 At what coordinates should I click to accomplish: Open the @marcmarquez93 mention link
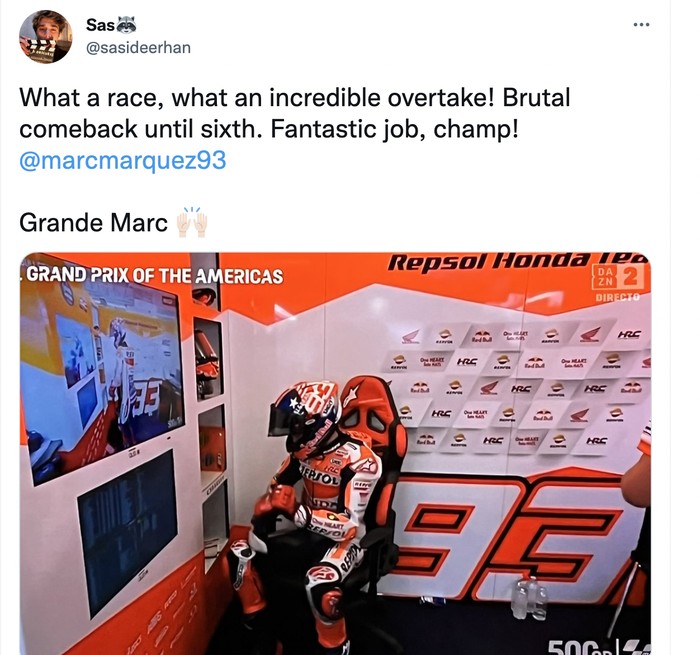[x=123, y=160]
